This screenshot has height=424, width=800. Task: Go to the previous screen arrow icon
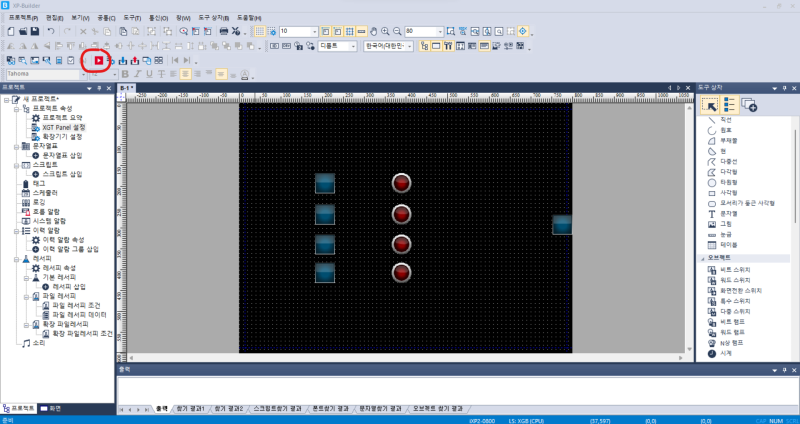[175, 61]
